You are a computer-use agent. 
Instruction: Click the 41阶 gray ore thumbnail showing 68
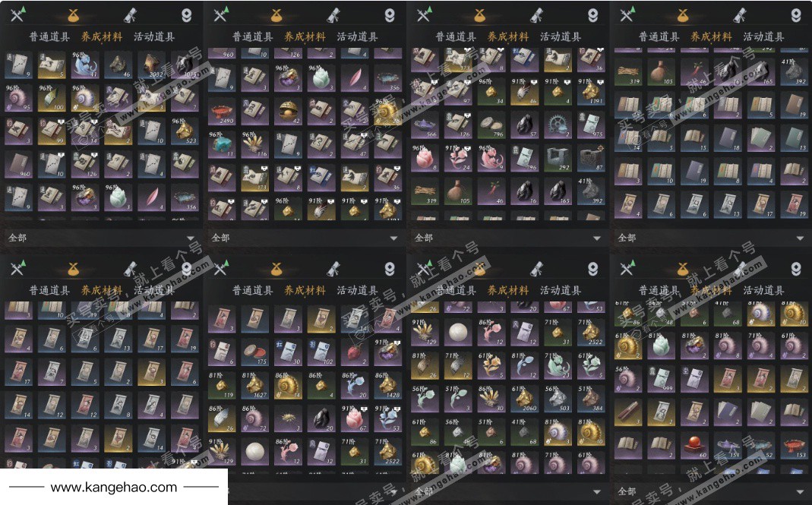(525, 432)
